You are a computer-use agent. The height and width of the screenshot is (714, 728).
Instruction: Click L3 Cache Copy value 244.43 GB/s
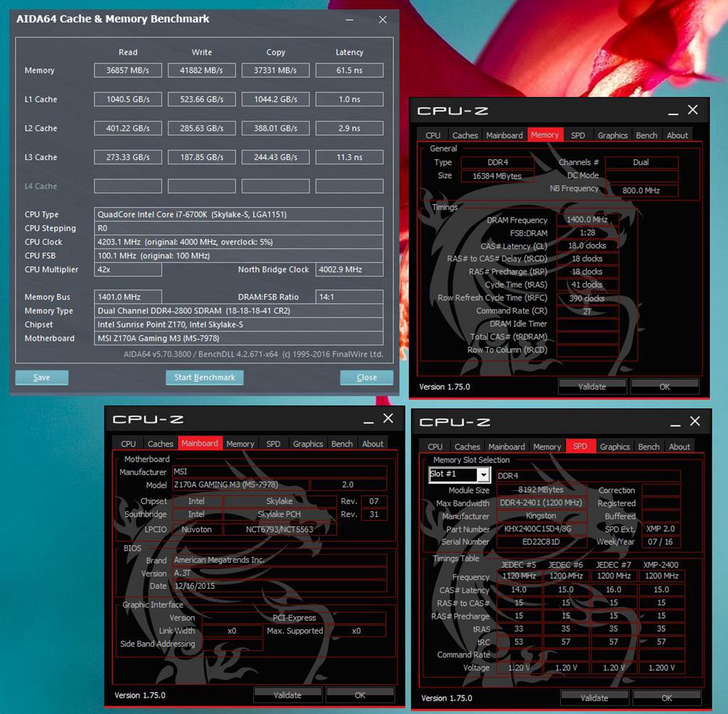[x=275, y=157]
